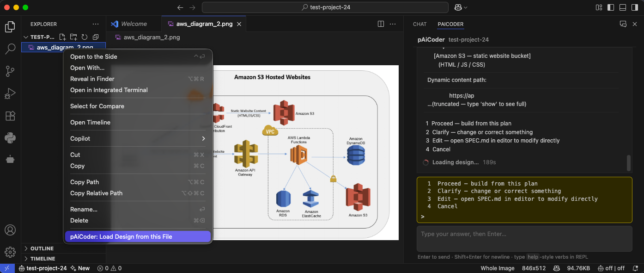This screenshot has width=644, height=273.
Task: Open the robot icon view in the activity bar
Action: 10,160
